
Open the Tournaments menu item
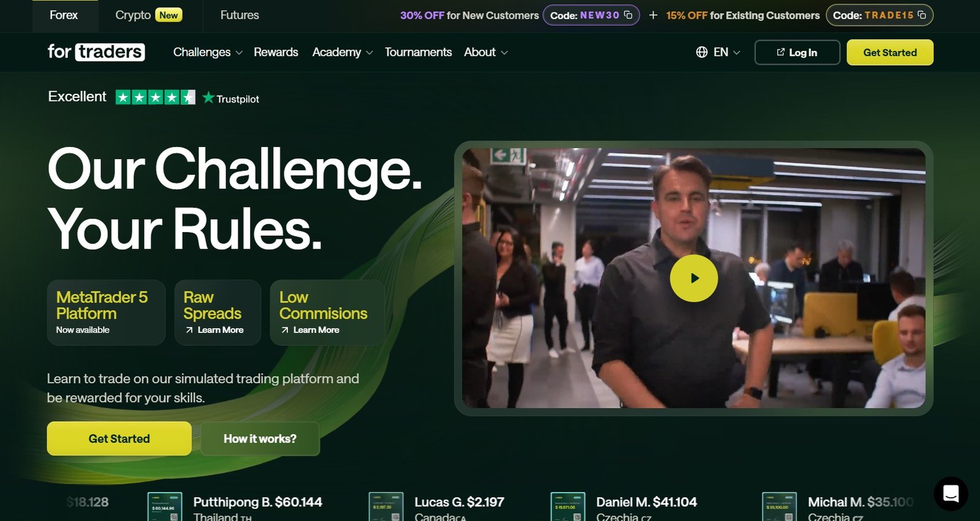[418, 52]
